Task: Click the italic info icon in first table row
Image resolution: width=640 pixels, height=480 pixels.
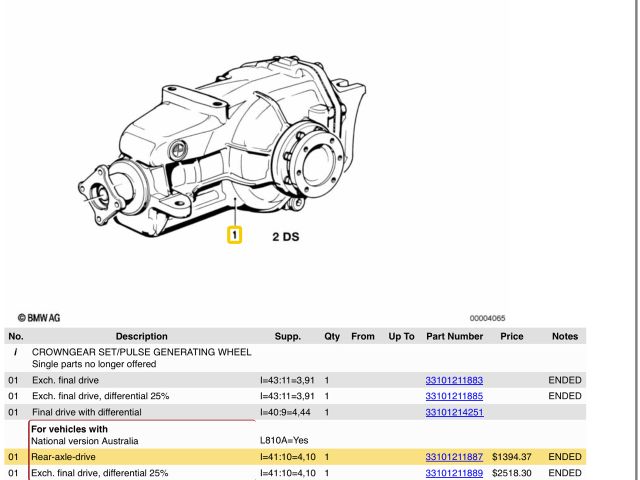Action: click(x=15, y=353)
